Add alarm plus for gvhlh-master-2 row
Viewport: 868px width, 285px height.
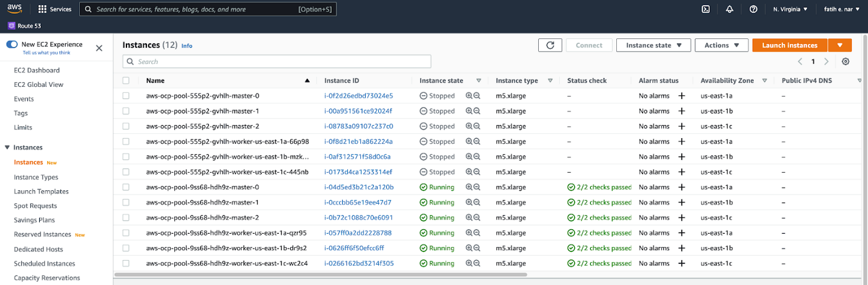[x=681, y=126]
